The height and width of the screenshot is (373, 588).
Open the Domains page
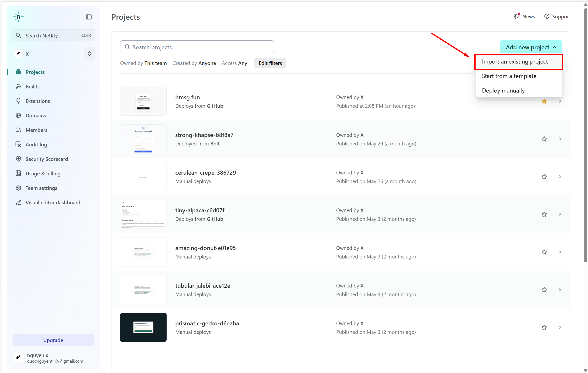click(x=35, y=115)
